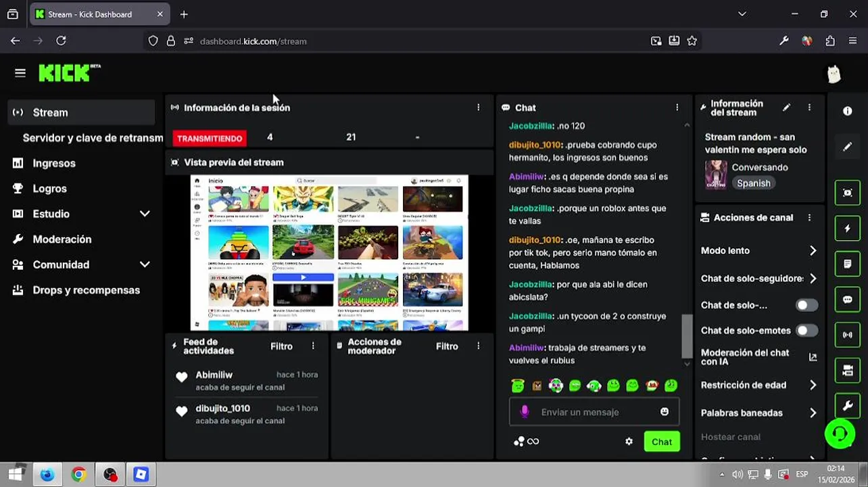Screen dimensions: 868x487
Task: Reload the page in browser
Action: pos(61,41)
